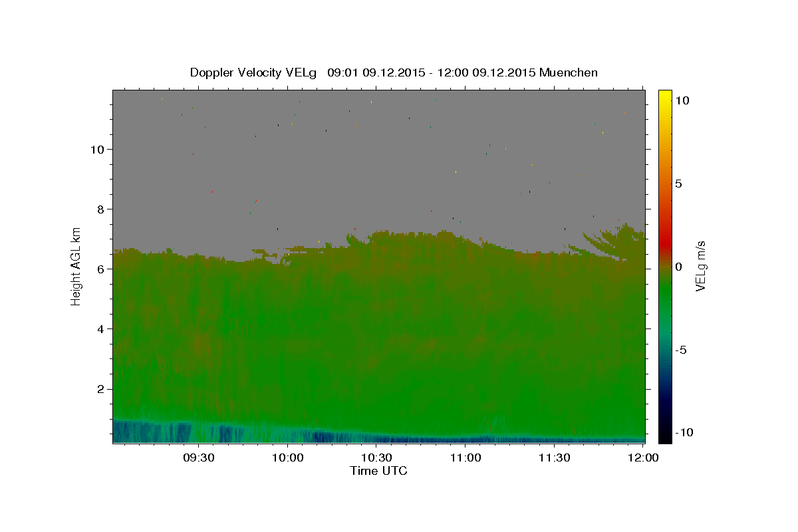The image size is (798, 532).
Task: Click the colorbar value -10 label
Action: [684, 432]
